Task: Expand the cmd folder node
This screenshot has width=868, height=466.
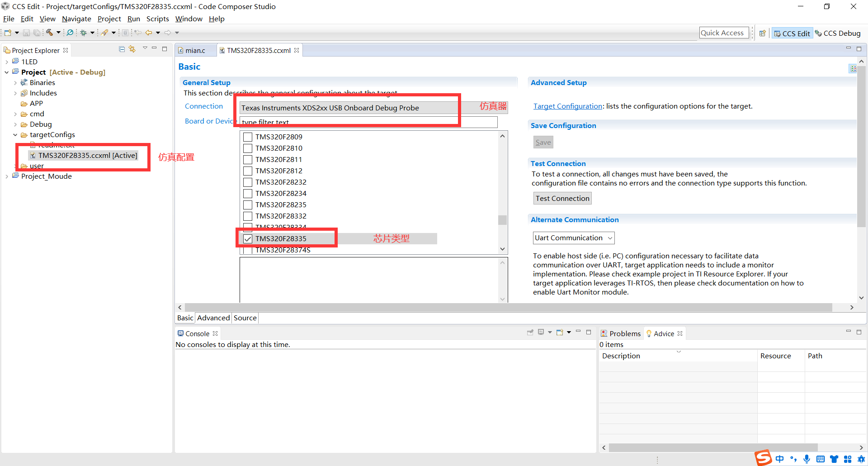Action: [15, 114]
